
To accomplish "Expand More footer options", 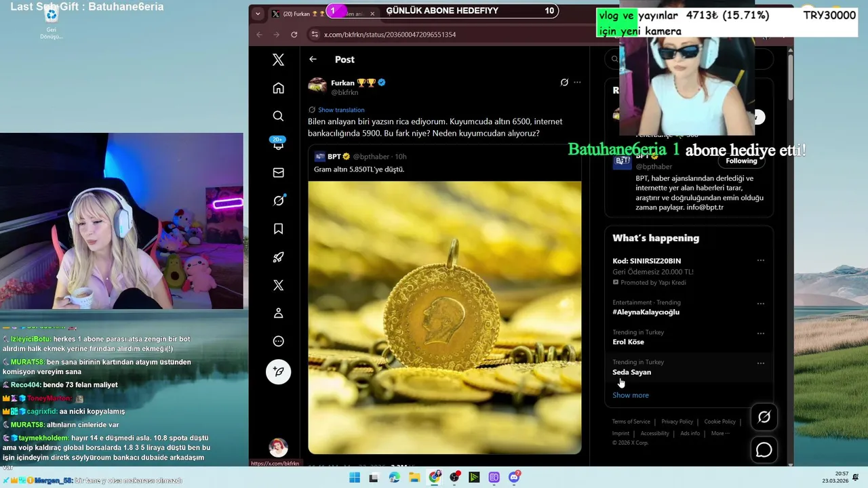I will click(720, 433).
